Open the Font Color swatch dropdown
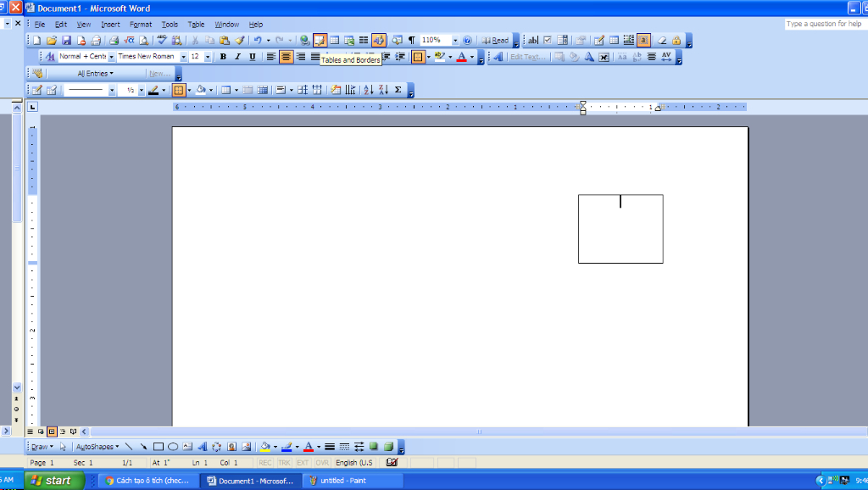The height and width of the screenshot is (490, 868). click(472, 57)
